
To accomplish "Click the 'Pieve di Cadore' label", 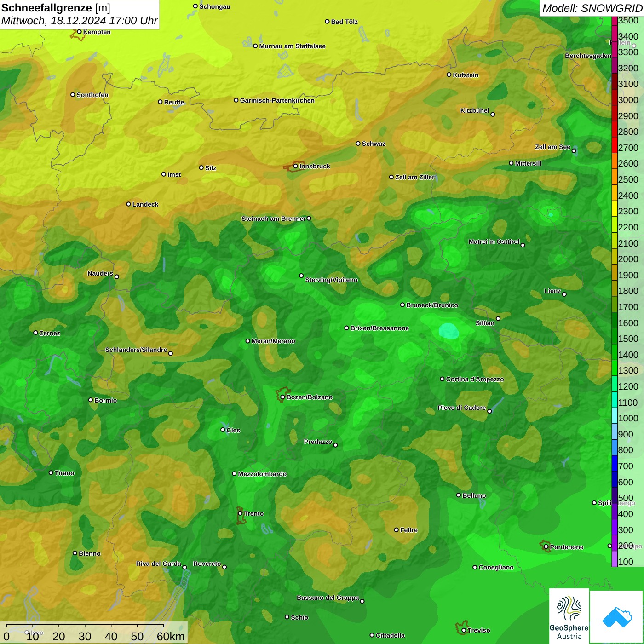I will click(x=462, y=408).
